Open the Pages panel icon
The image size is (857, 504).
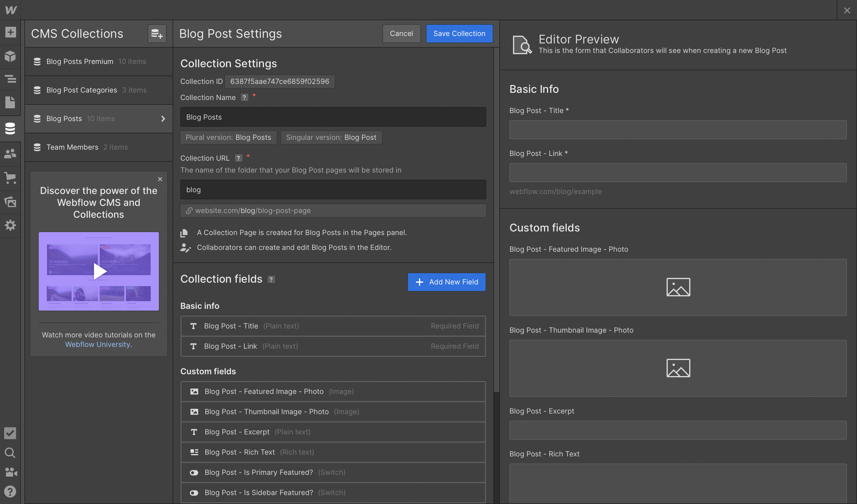(x=10, y=102)
